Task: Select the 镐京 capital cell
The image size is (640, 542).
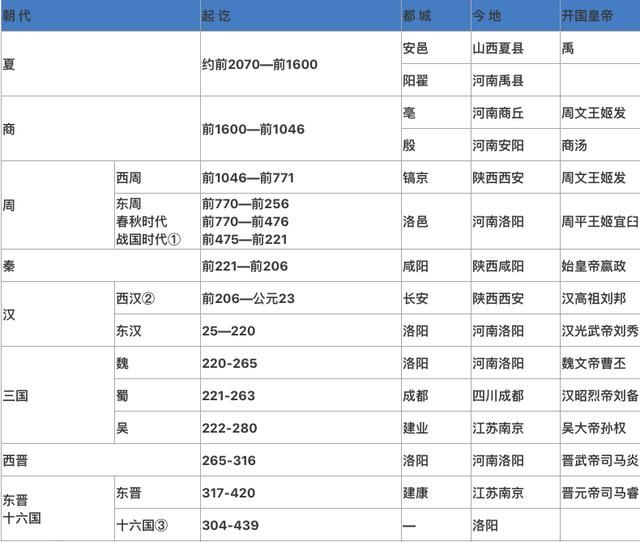Action: (436, 178)
